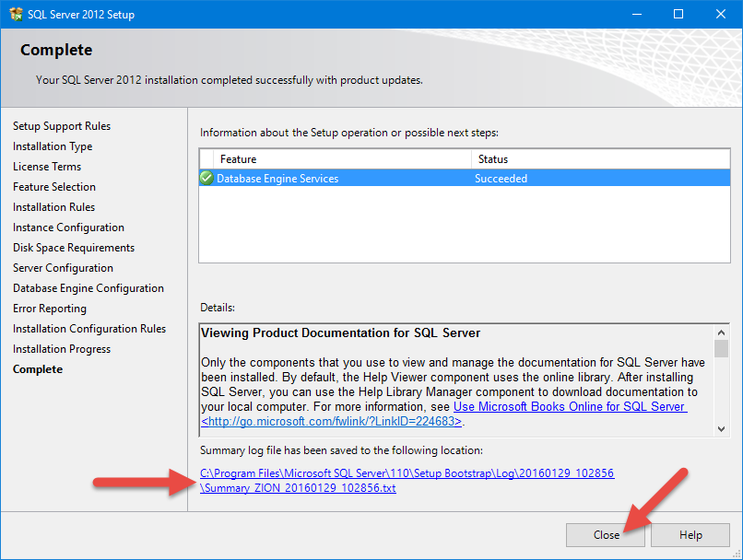This screenshot has height=560, width=743.
Task: Select Database Engine Configuration in sidebar
Action: (88, 288)
